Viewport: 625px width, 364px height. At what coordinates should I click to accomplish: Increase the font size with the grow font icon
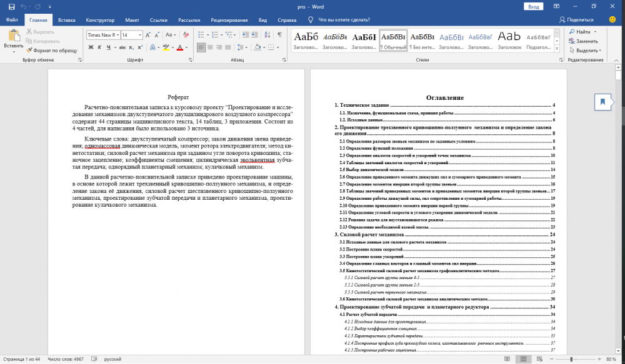point(148,35)
